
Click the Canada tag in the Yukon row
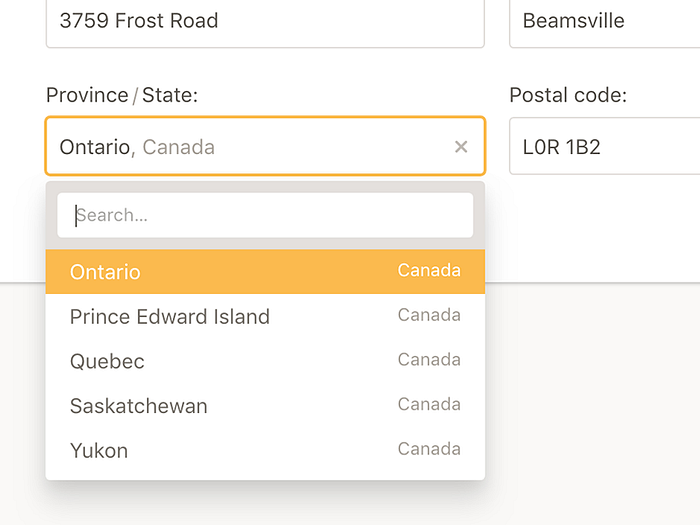pyautogui.click(x=429, y=449)
